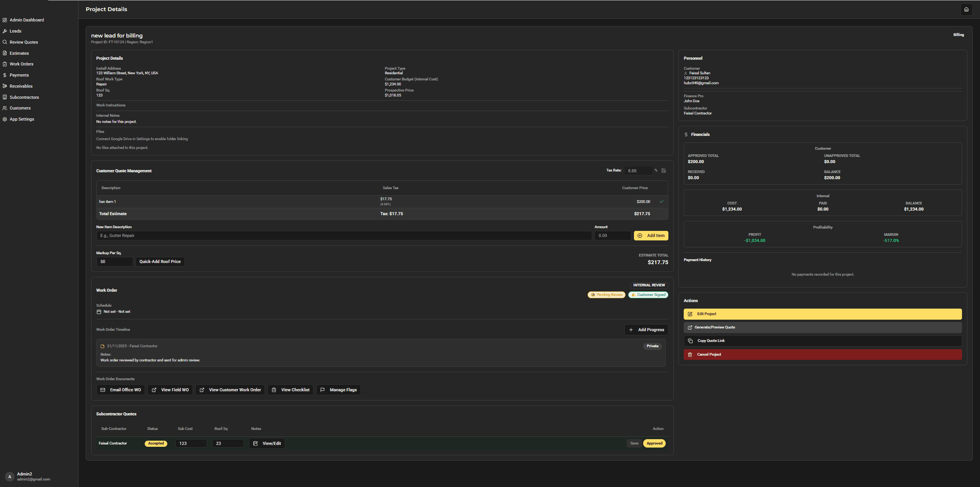Click the Admin Dashboard grid icon

pos(5,20)
